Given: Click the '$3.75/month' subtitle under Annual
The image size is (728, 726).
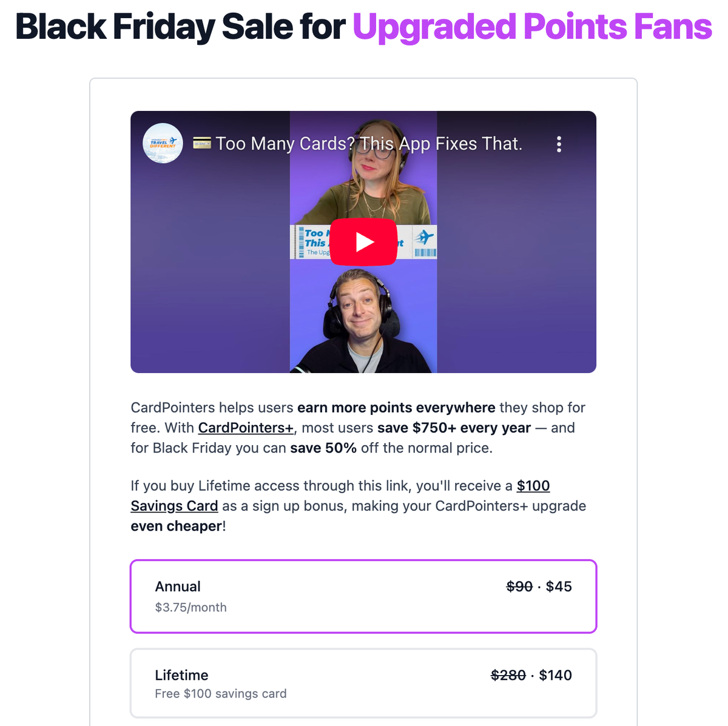Looking at the screenshot, I should click(190, 607).
